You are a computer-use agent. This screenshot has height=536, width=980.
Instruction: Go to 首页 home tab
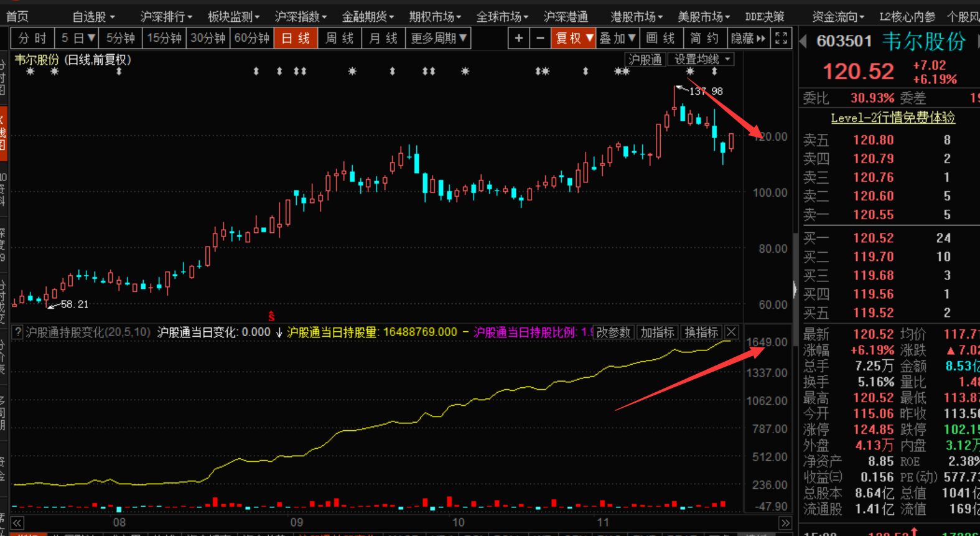click(x=17, y=17)
